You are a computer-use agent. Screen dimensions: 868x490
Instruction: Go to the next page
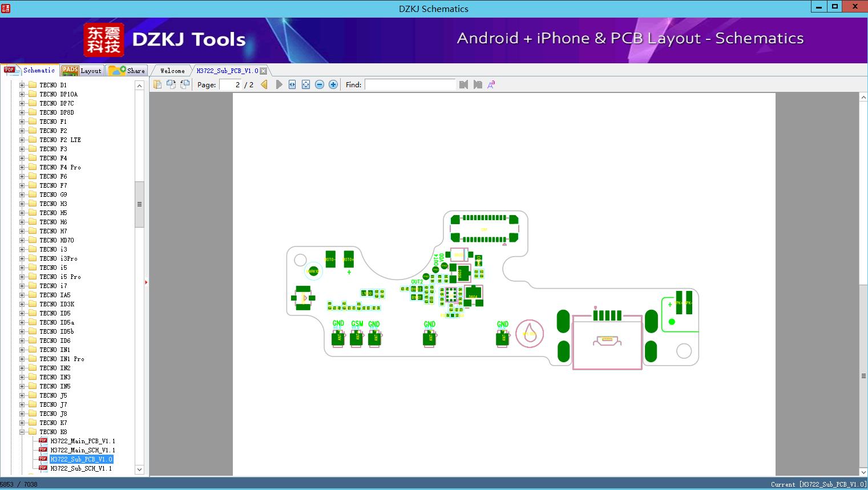(278, 84)
